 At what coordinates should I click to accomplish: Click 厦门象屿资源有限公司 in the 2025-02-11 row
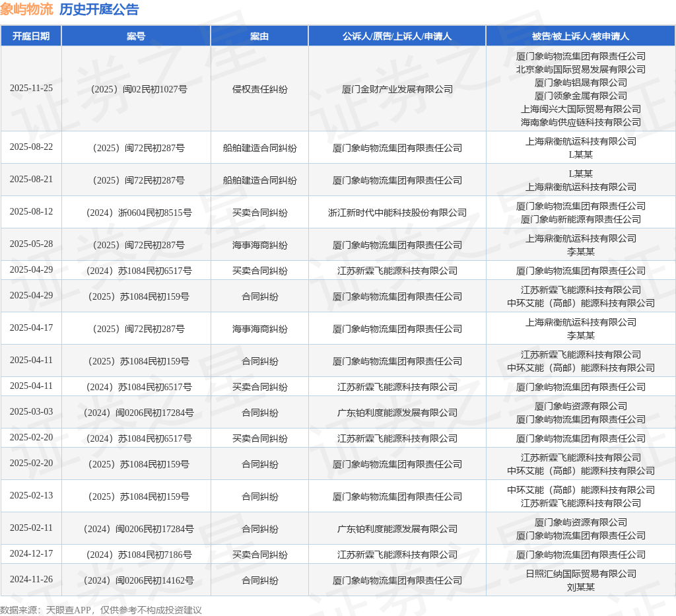[x=581, y=522]
